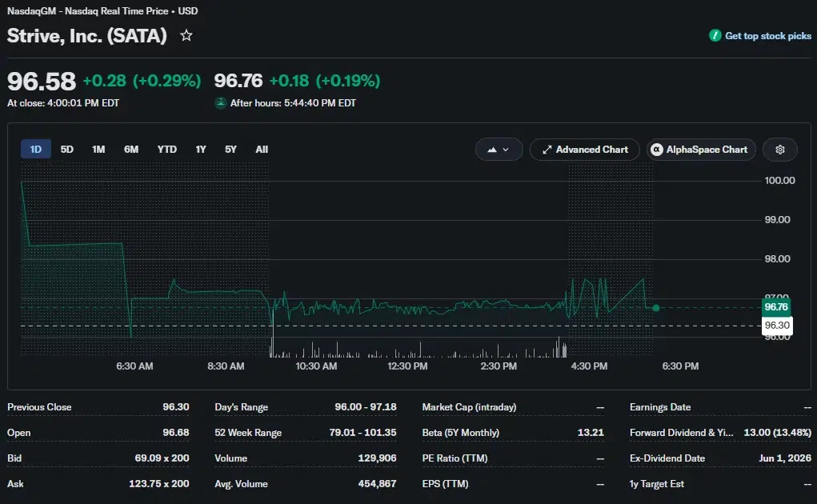Click the 1y Target Est label

pos(656,483)
